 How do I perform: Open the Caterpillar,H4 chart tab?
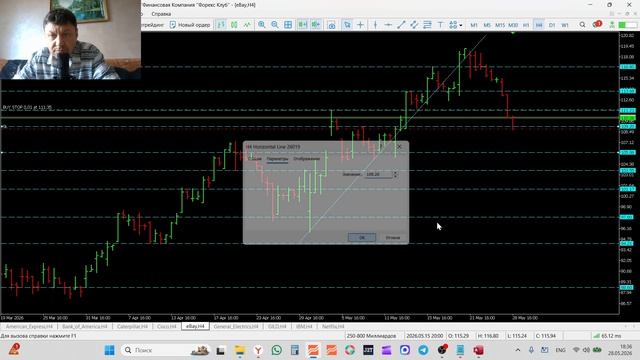(132, 327)
